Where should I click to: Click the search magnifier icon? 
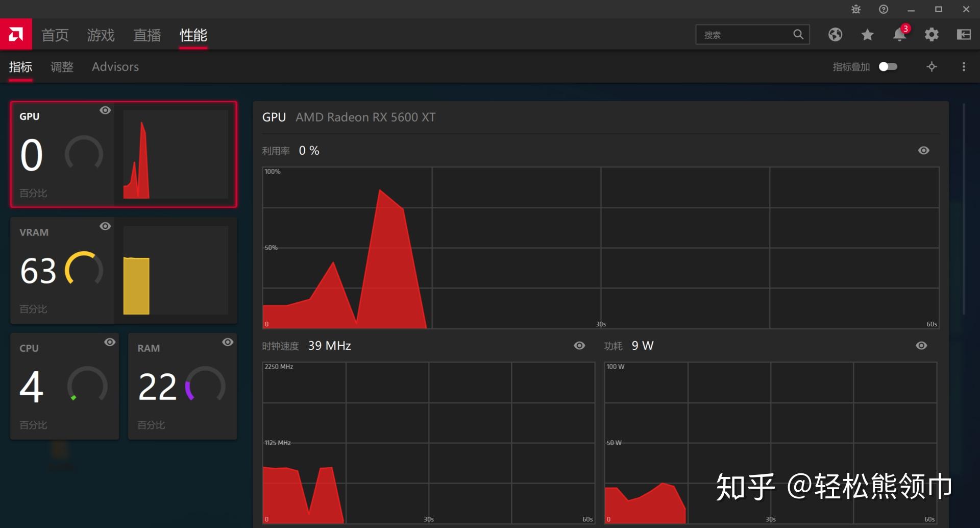click(798, 34)
